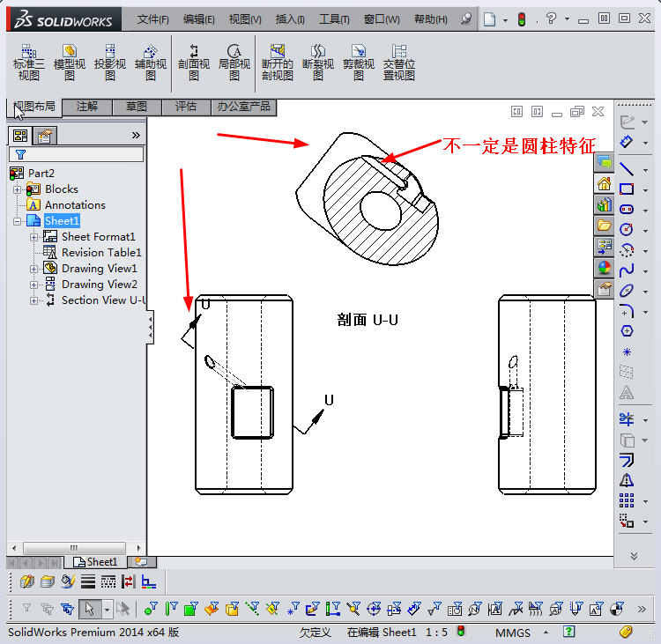Open the MMGS unit system status button
The width and height of the screenshot is (661, 644).
[x=512, y=633]
